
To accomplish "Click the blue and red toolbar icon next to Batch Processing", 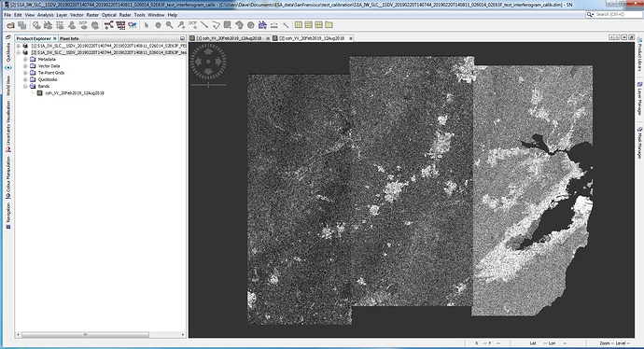I will (x=133, y=25).
